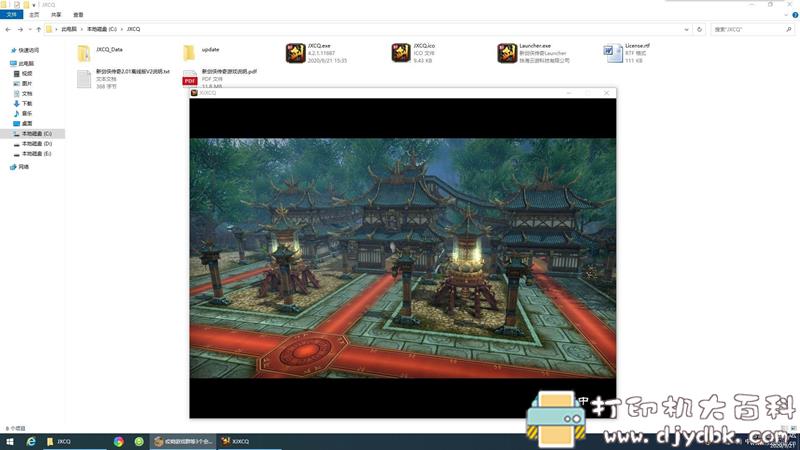Click the 'update' folder name text
The image size is (800, 450).
tap(210, 49)
